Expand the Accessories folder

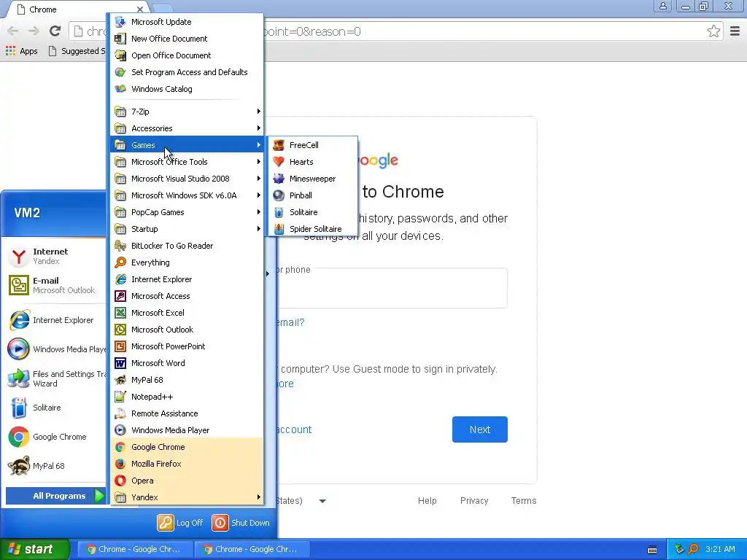(187, 128)
